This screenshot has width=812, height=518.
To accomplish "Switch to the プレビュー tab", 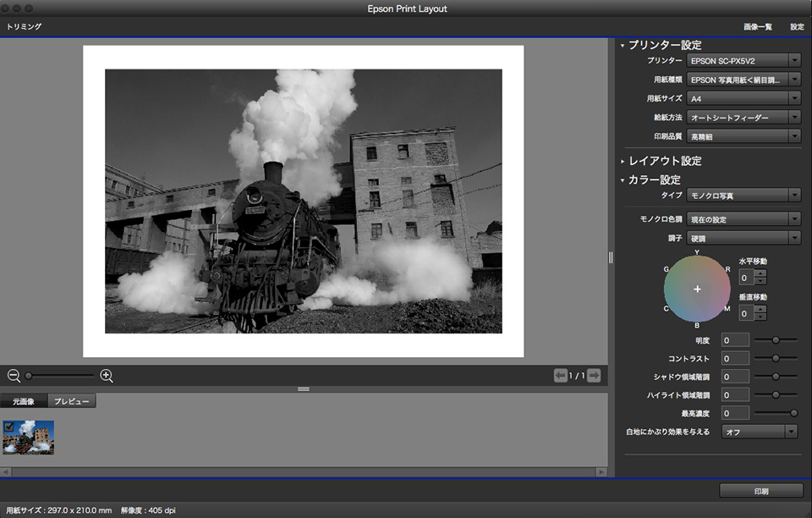I will 72,401.
